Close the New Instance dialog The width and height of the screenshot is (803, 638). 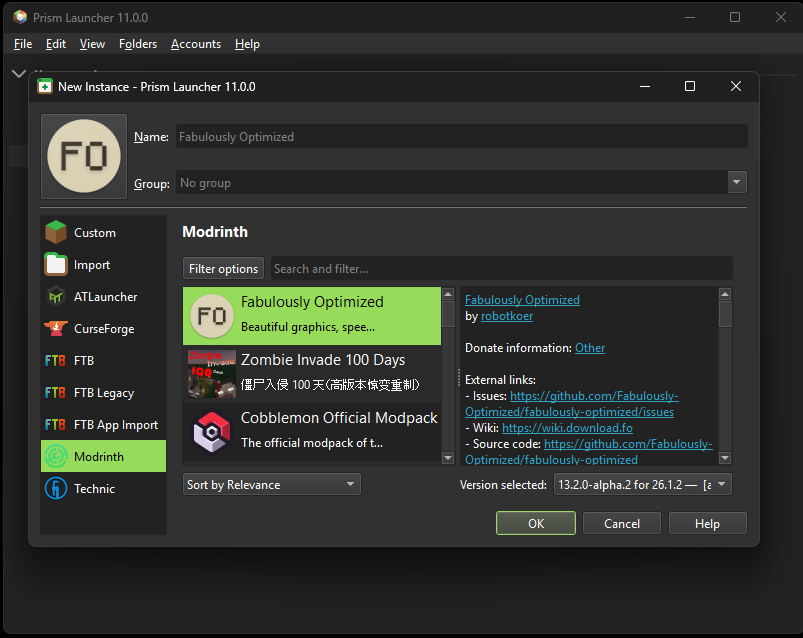click(735, 86)
